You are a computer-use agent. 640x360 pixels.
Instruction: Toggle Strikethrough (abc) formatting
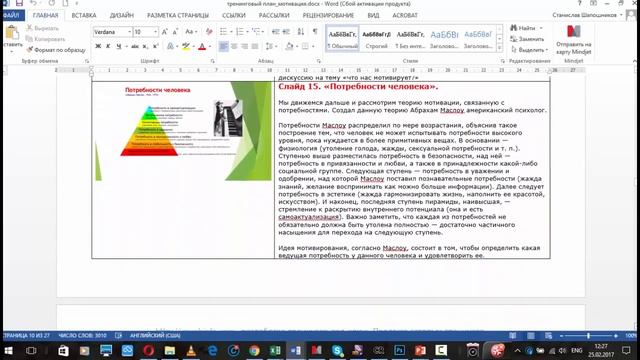click(135, 47)
